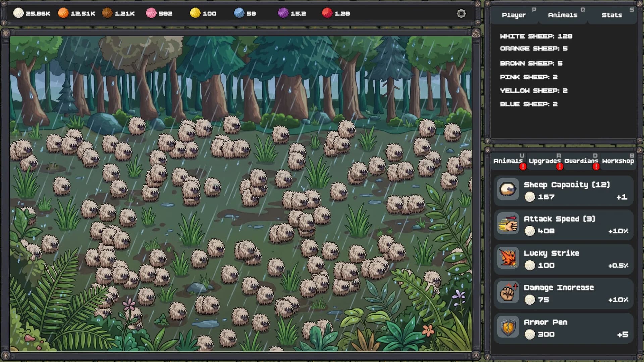Click the Damage Increase fist icon
This screenshot has width=644, height=362.
click(x=508, y=293)
